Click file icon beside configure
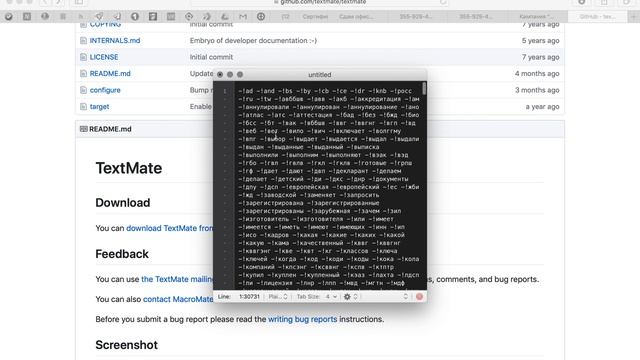This screenshot has width=640, height=360. pyautogui.click(x=83, y=90)
